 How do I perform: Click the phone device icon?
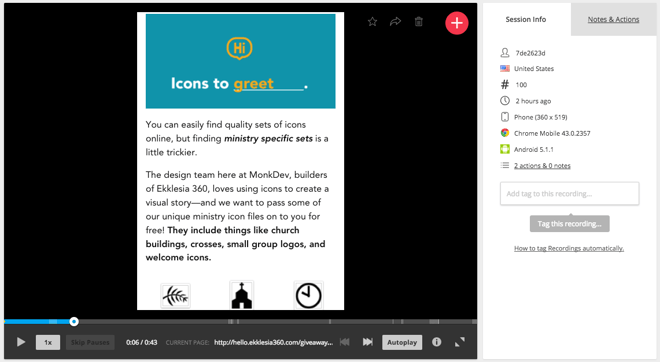[x=505, y=117]
